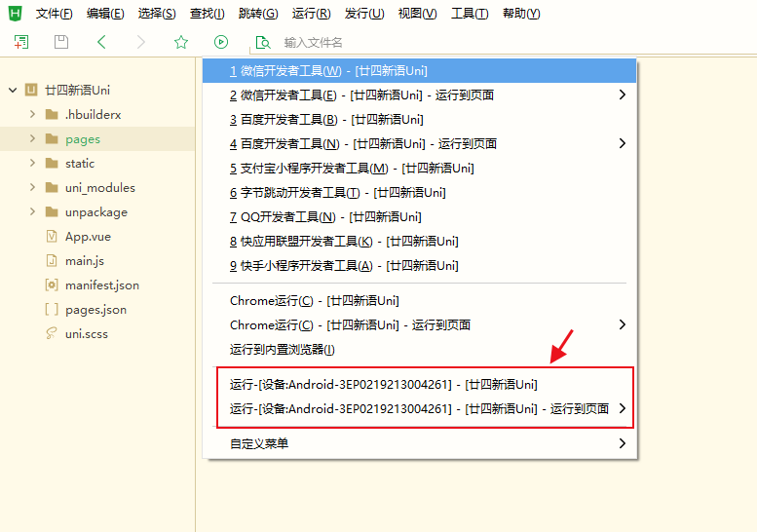The width and height of the screenshot is (757, 532).
Task: Run in 3 百度开发者工具(B)
Action: 420,119
